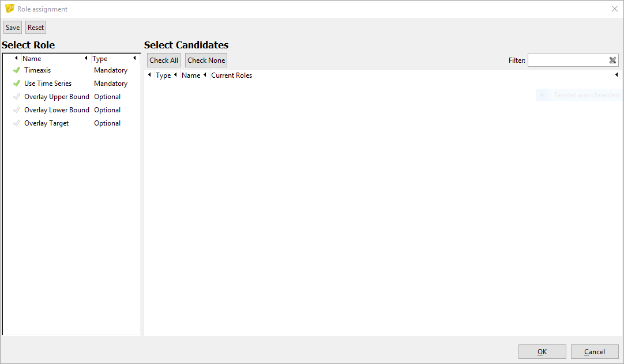The image size is (624, 364).
Task: Sort candidates by the Current Roles column
Action: [232, 75]
